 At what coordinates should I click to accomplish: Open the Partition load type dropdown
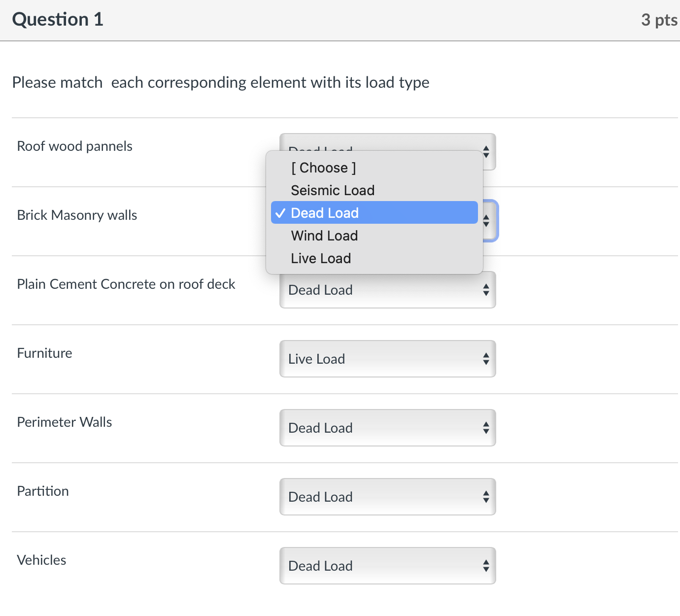tap(387, 497)
